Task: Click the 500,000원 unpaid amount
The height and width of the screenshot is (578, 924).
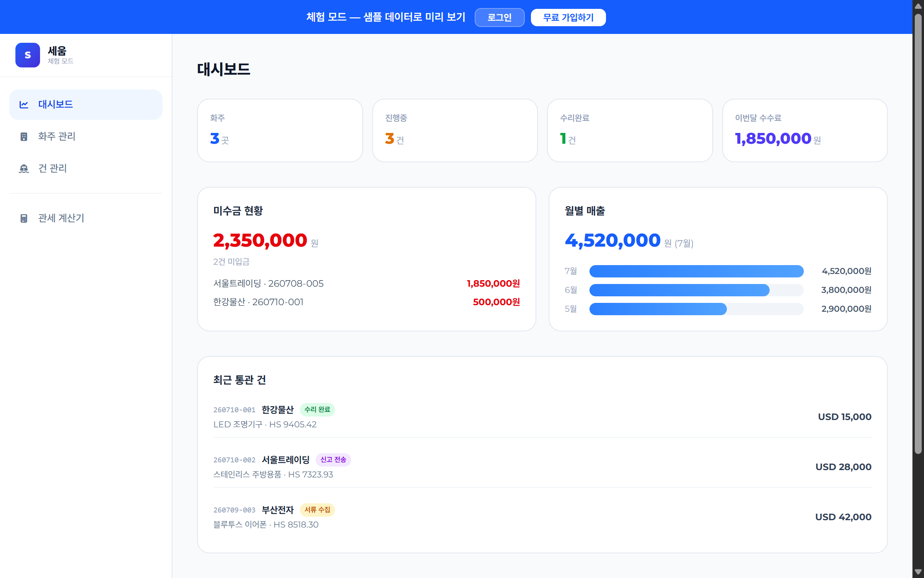Action: click(x=496, y=302)
